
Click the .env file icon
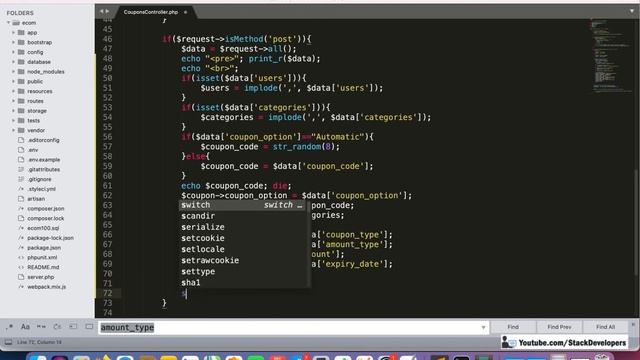[21, 150]
